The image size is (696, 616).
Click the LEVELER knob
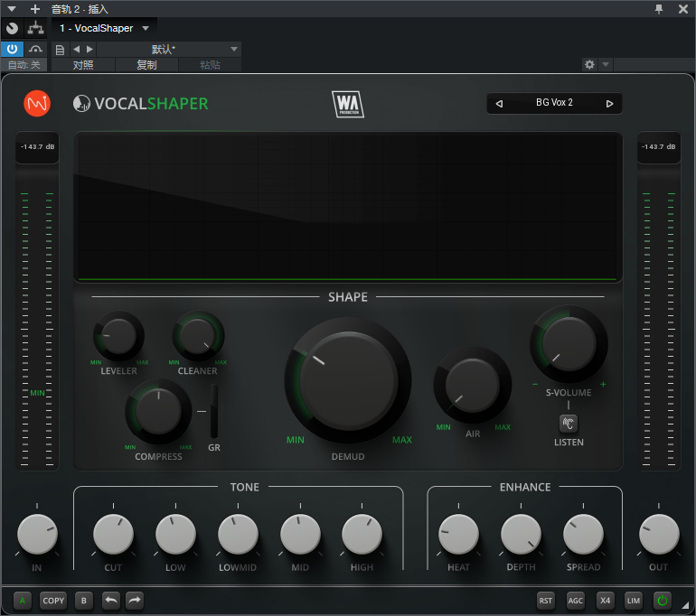tap(118, 336)
